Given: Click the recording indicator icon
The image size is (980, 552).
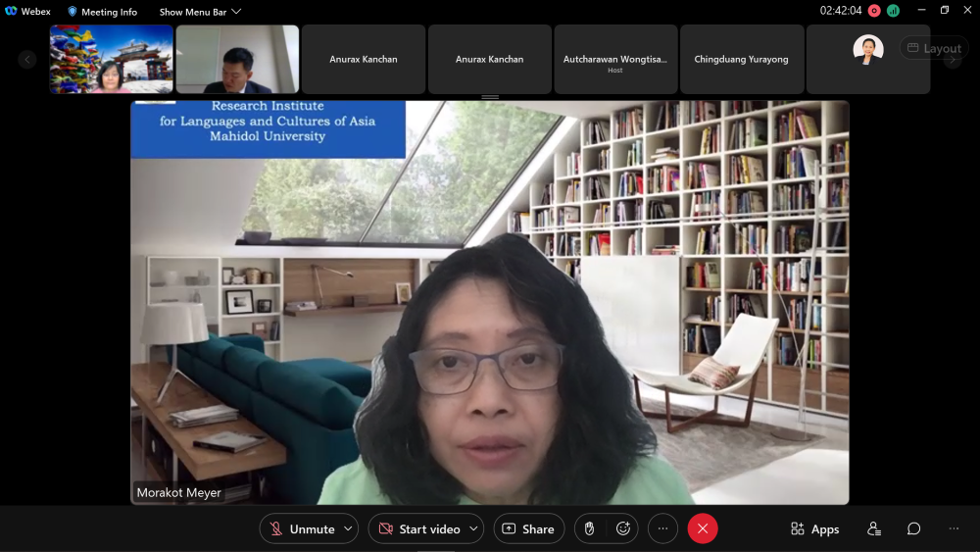Looking at the screenshot, I should coord(874,11).
